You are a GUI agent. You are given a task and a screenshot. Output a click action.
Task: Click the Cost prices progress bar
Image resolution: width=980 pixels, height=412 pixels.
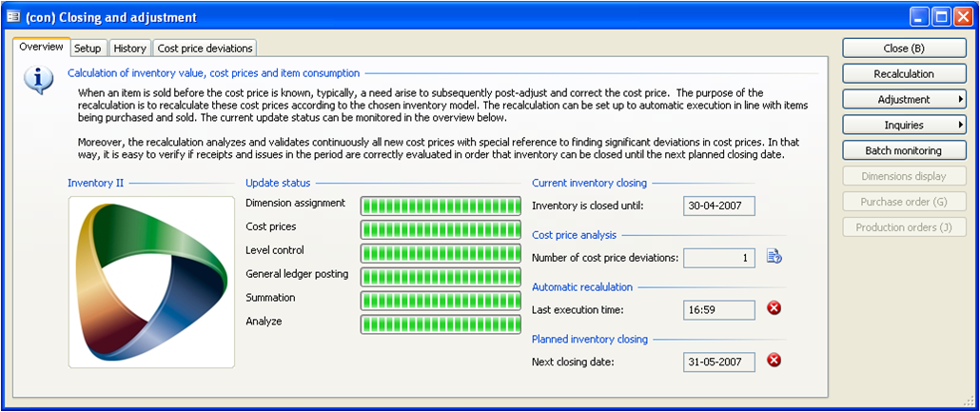441,228
